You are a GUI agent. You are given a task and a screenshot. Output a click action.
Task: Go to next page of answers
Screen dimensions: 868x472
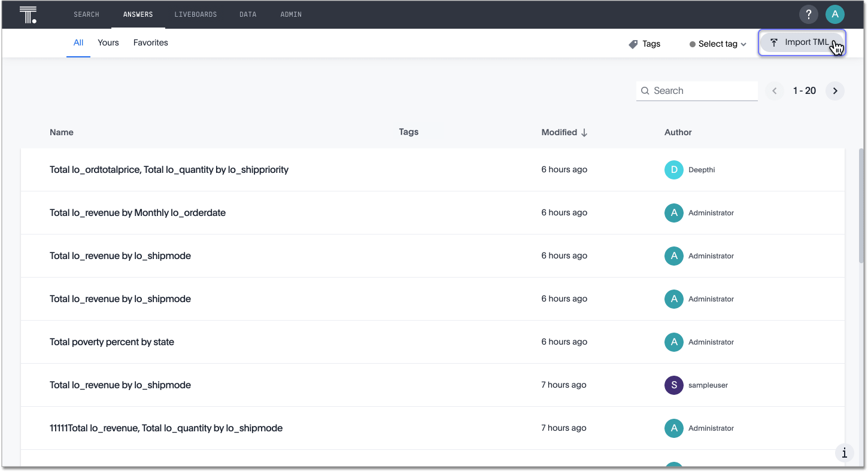click(x=835, y=91)
